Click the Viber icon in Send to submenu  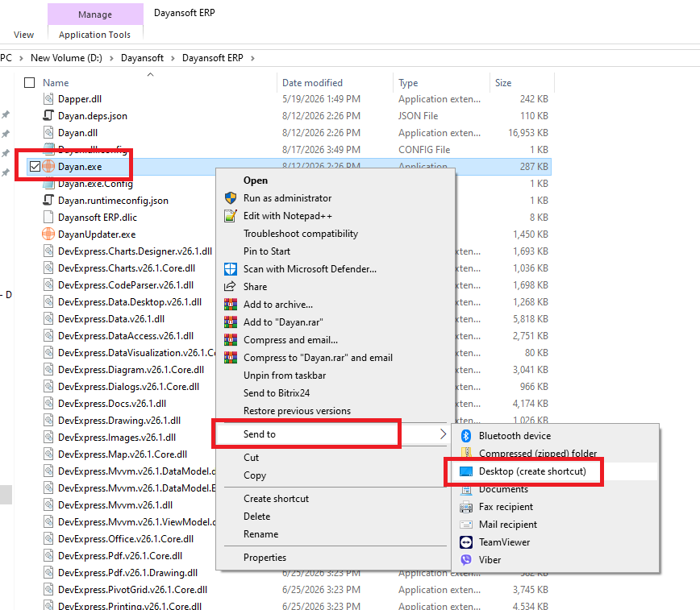[466, 560]
